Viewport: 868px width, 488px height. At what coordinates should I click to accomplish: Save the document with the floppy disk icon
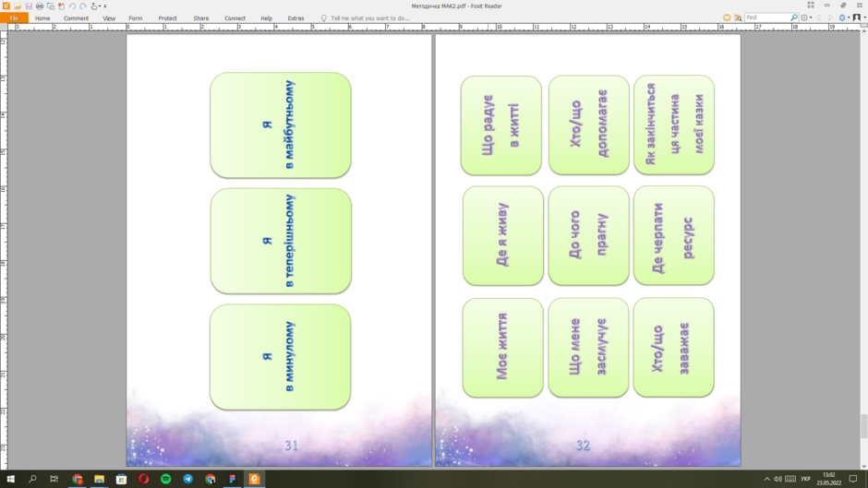[x=29, y=6]
